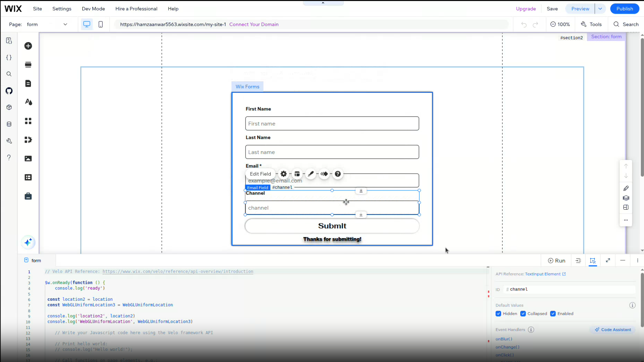Open the Settings menu
The image size is (644, 362).
pyautogui.click(x=62, y=9)
